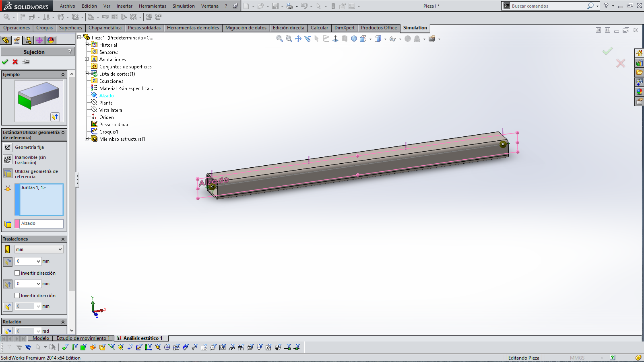Check second Invertir dirección checkbox under second translation

[17, 296]
